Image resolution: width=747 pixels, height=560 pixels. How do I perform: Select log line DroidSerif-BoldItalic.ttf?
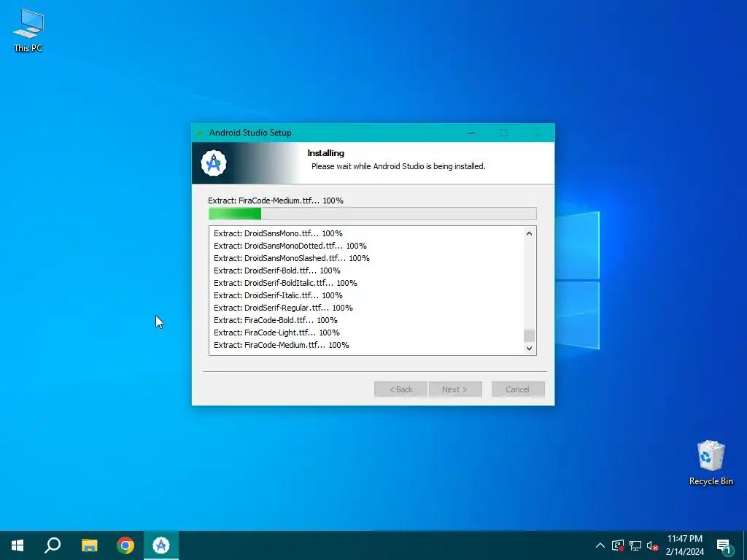point(285,283)
